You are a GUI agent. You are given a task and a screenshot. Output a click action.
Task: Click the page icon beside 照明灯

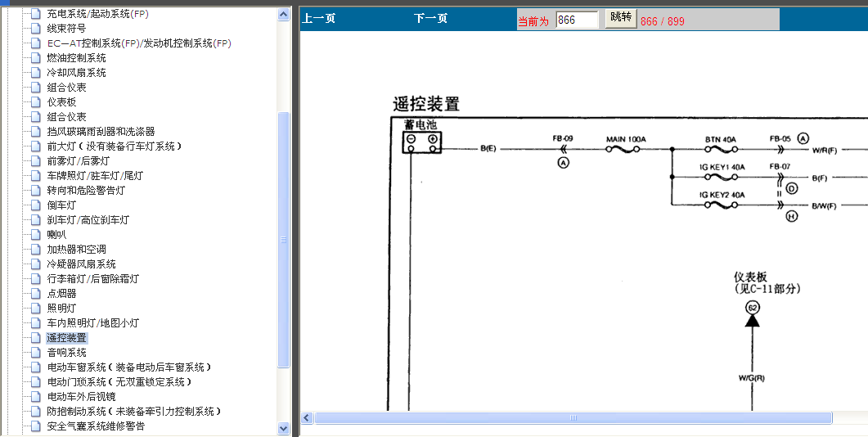coord(35,309)
